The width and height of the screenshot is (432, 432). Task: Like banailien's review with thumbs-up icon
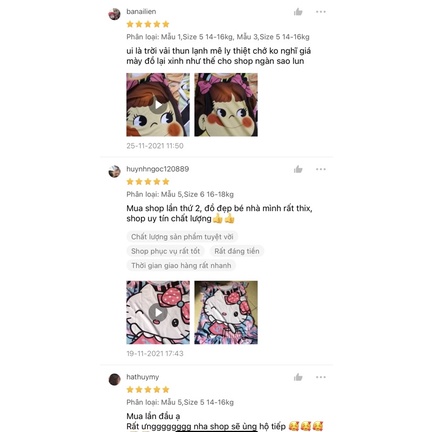tap(298, 12)
